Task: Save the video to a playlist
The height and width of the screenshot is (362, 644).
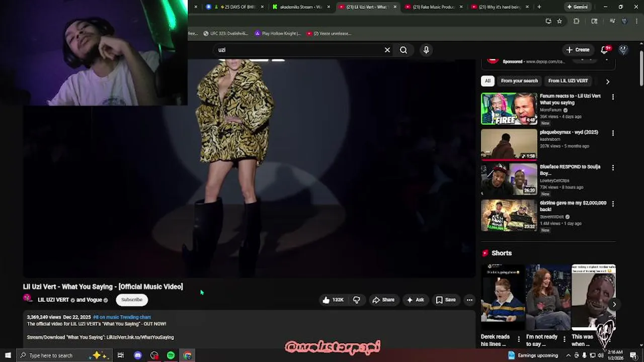Action: pos(446,300)
